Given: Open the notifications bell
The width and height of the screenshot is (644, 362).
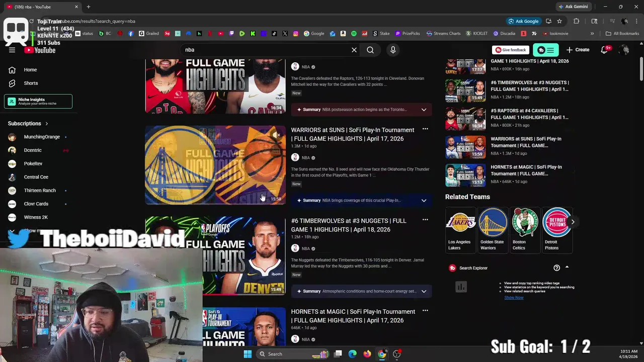Looking at the screenshot, I should [605, 50].
